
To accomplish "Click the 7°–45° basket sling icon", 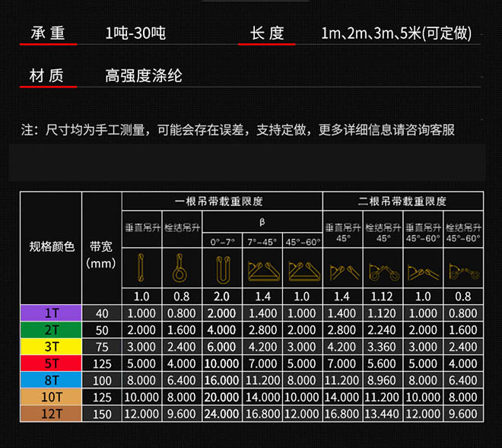I will coord(262,269).
